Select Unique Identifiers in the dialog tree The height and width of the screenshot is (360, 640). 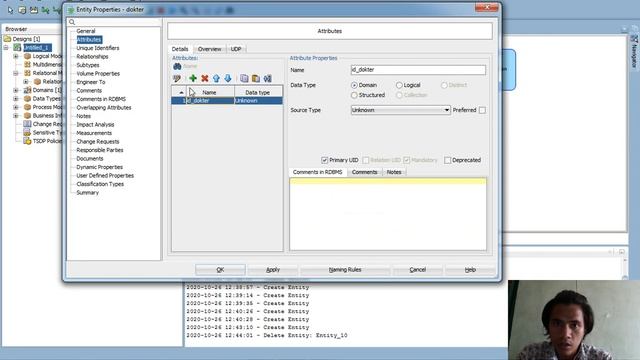click(x=98, y=48)
